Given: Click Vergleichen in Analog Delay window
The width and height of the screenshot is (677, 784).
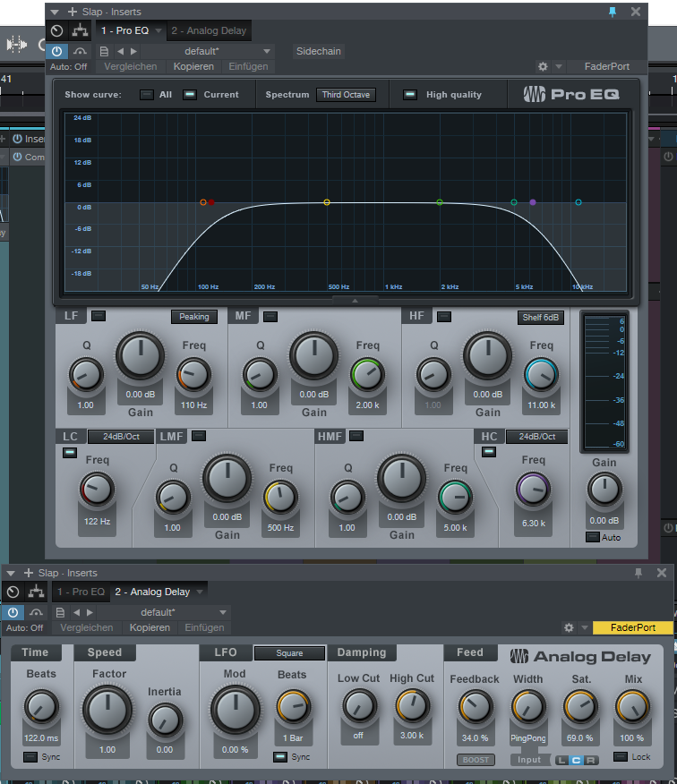Looking at the screenshot, I should click(87, 627).
